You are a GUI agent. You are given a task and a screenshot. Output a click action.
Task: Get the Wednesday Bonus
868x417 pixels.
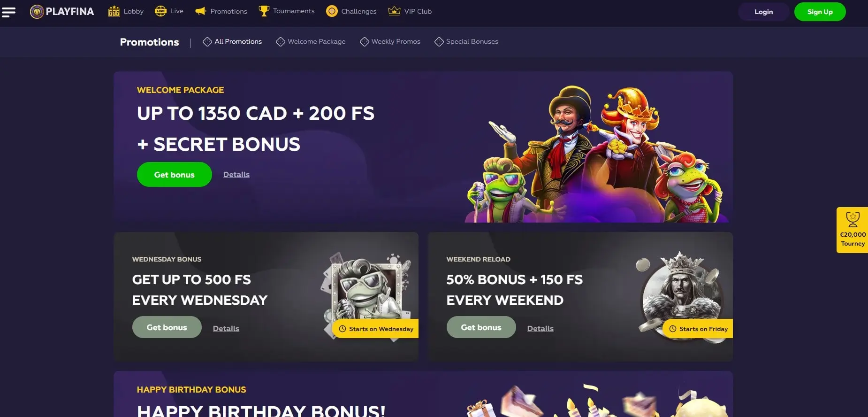click(167, 327)
